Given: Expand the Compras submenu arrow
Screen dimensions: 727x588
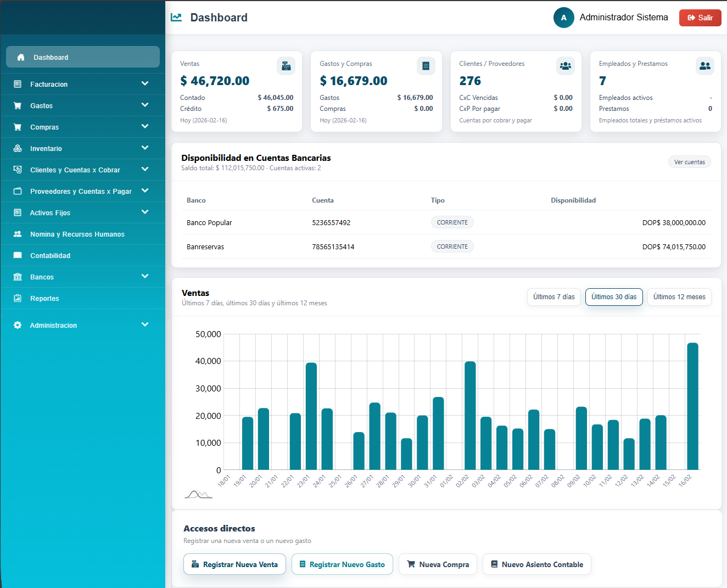Looking at the screenshot, I should pyautogui.click(x=145, y=126).
